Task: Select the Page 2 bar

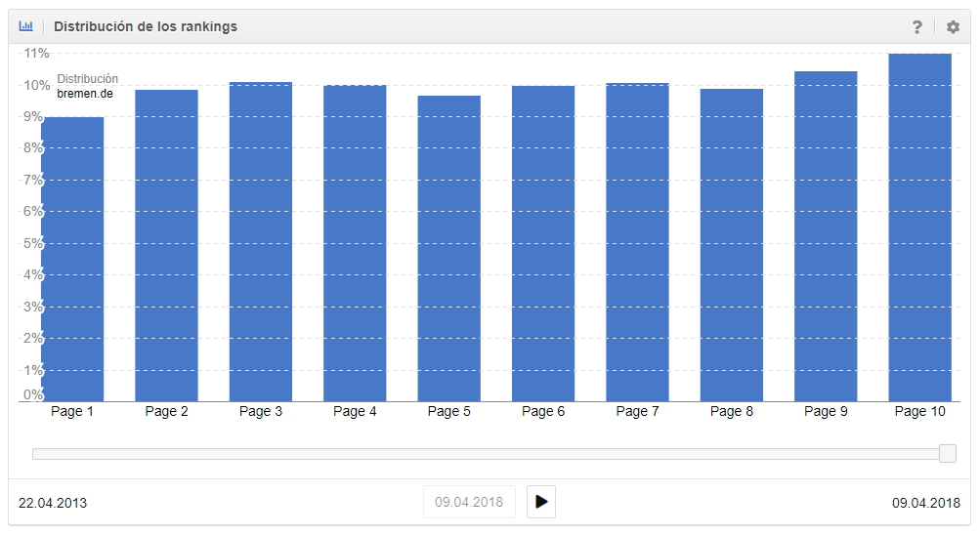Action: click(166, 245)
